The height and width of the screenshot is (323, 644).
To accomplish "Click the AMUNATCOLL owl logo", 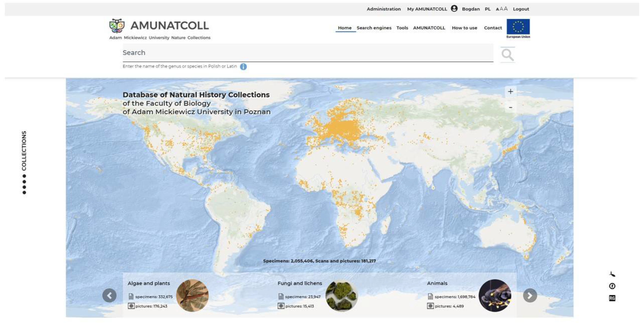I will tap(117, 26).
